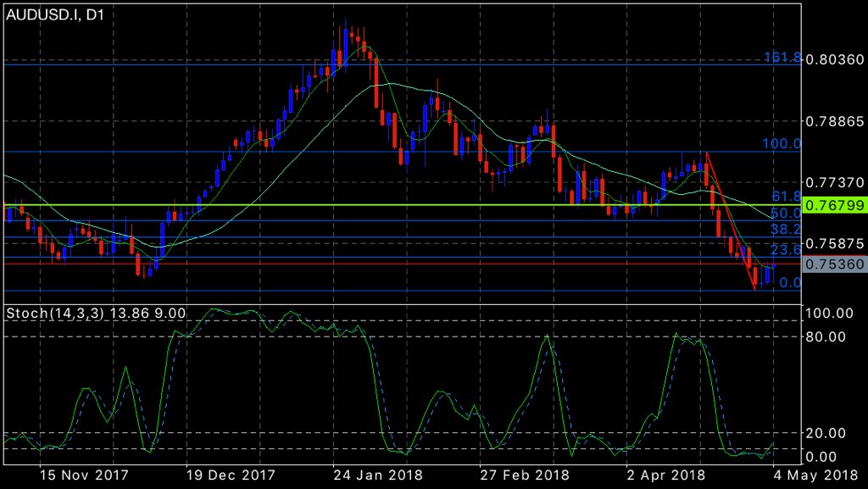Select the green highlighted 0.76799 price marker
868x489 pixels.
(x=835, y=205)
